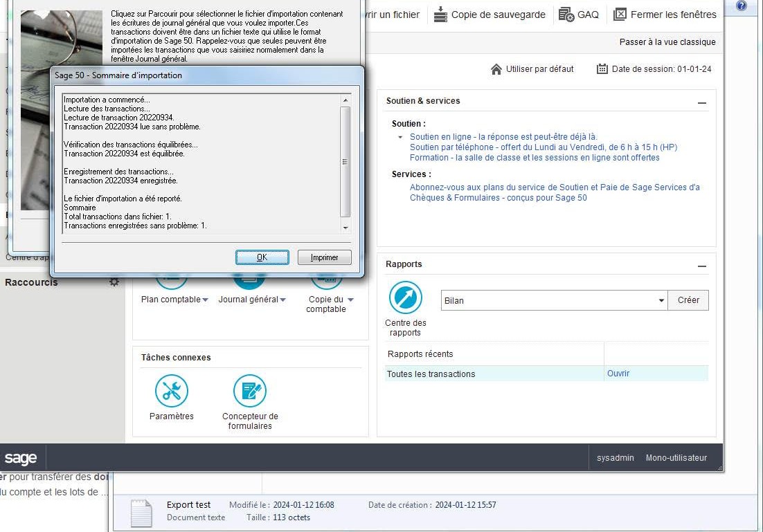
Task: Click Ouvrir for Toutes les transactions
Action: [x=618, y=374]
